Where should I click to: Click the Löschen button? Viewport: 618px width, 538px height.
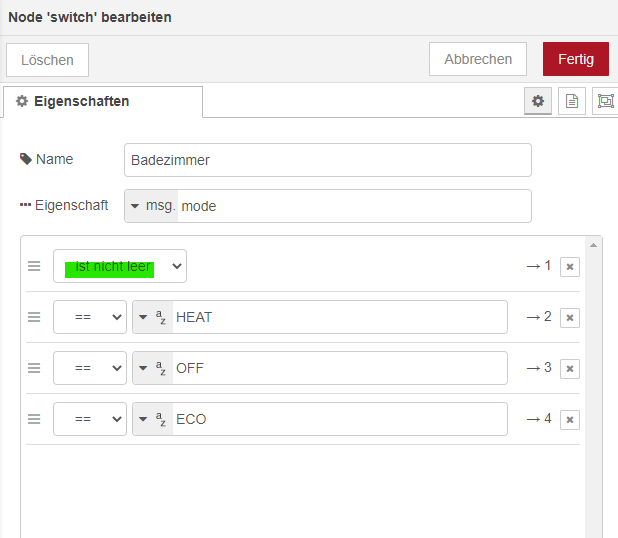tap(47, 60)
